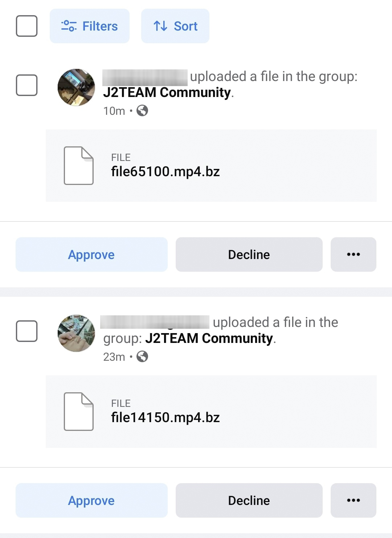Approve the file65100.mp4.bz post
The width and height of the screenshot is (392, 538).
click(x=91, y=254)
